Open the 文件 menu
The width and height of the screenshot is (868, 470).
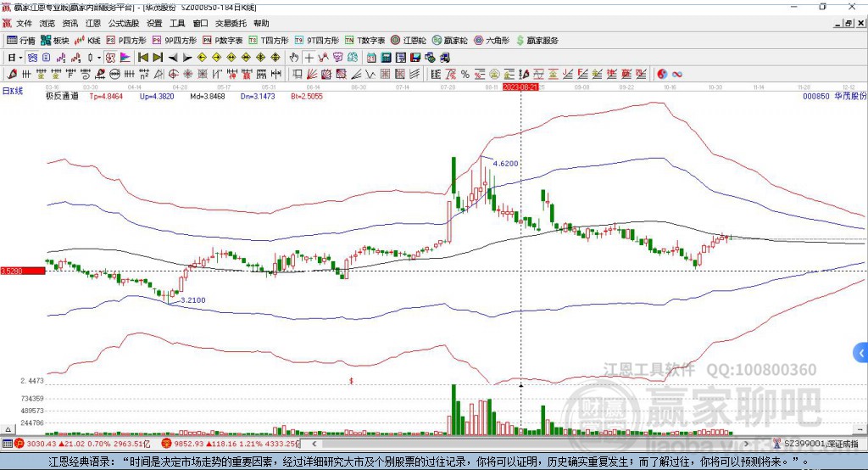coord(24,23)
